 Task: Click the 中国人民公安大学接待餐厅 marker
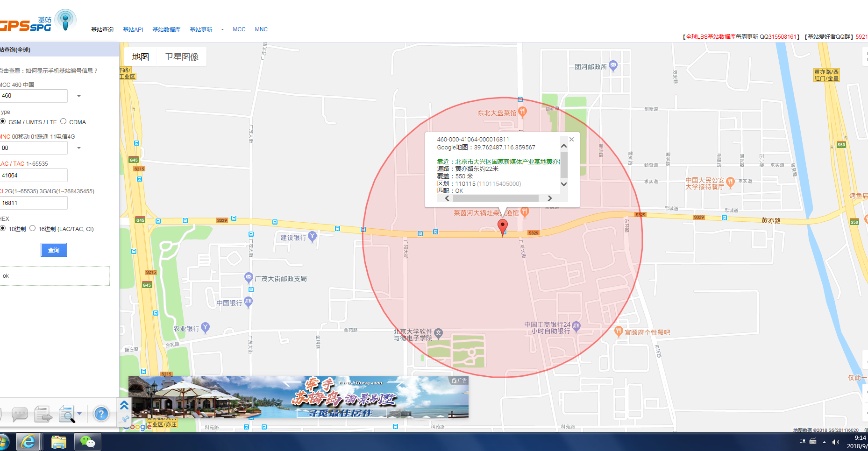(x=731, y=182)
